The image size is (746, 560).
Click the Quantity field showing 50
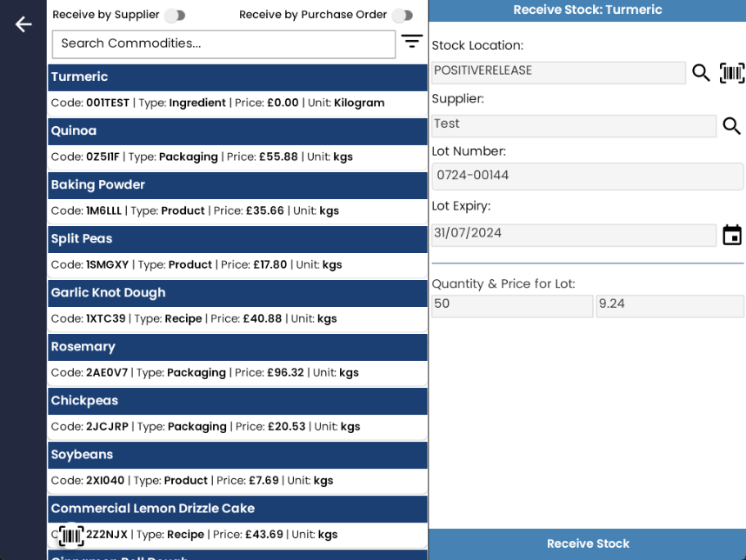tap(511, 305)
